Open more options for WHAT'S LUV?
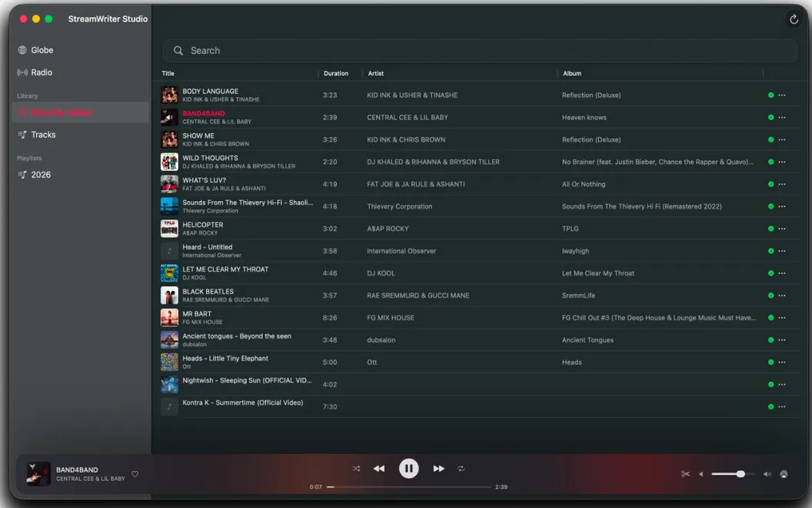This screenshot has width=812, height=508. [x=781, y=185]
